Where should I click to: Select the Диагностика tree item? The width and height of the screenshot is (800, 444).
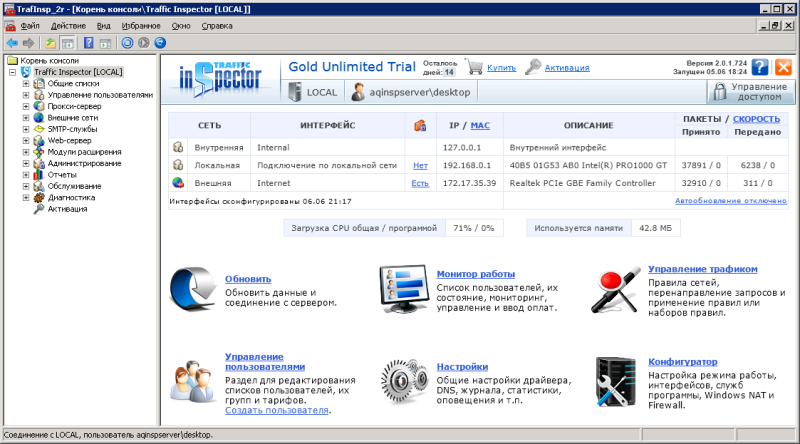coord(71,198)
